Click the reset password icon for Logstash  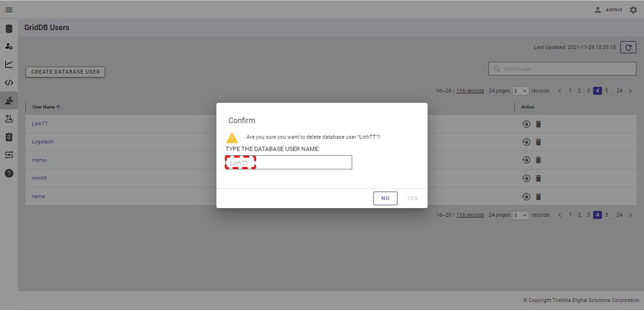[526, 142]
